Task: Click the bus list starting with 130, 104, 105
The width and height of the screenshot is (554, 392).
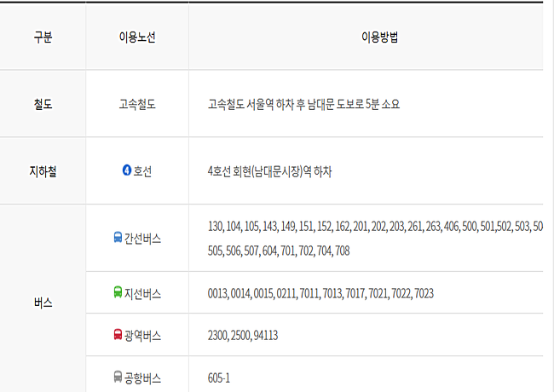Action: coord(375,226)
